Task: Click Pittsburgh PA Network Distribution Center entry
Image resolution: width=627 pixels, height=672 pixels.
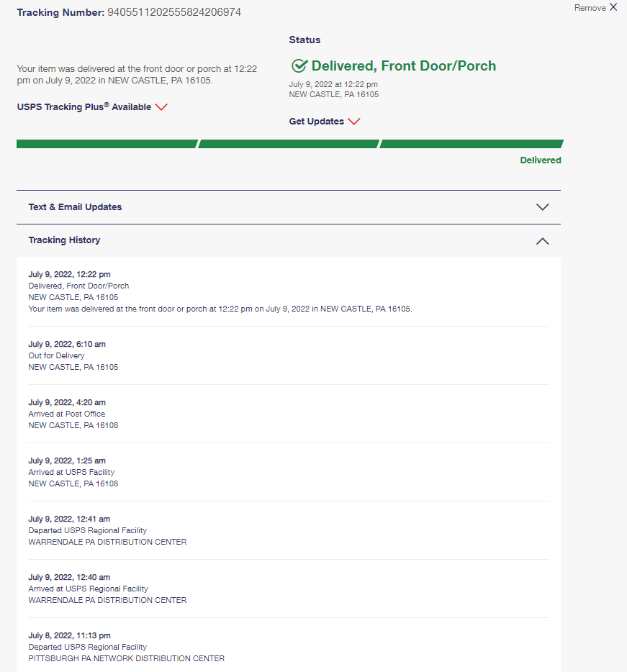Action: [126, 658]
